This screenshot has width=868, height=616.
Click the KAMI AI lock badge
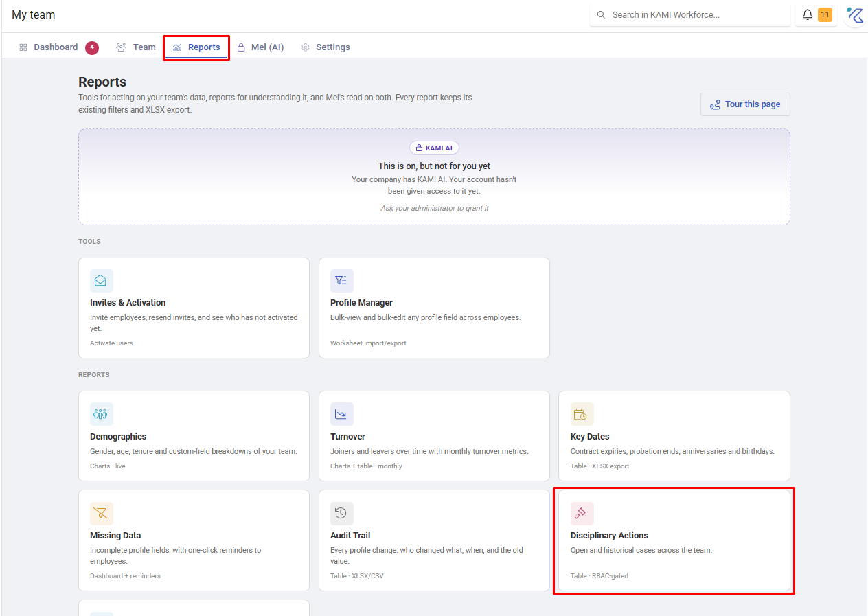(x=434, y=148)
